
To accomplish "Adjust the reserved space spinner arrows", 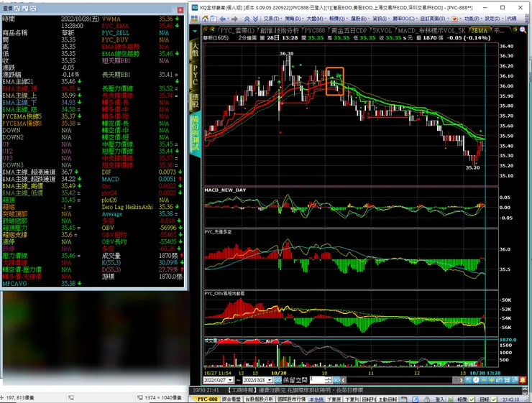I will tap(329, 380).
